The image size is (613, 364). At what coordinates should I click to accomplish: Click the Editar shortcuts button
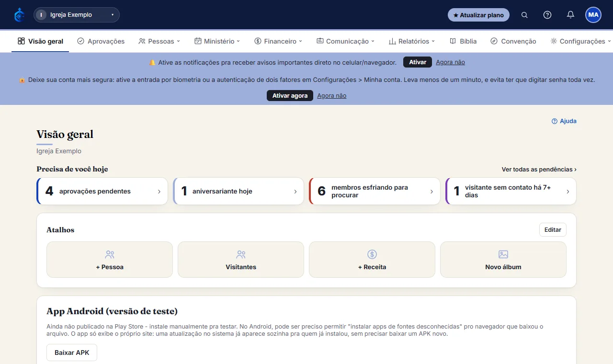tap(553, 230)
